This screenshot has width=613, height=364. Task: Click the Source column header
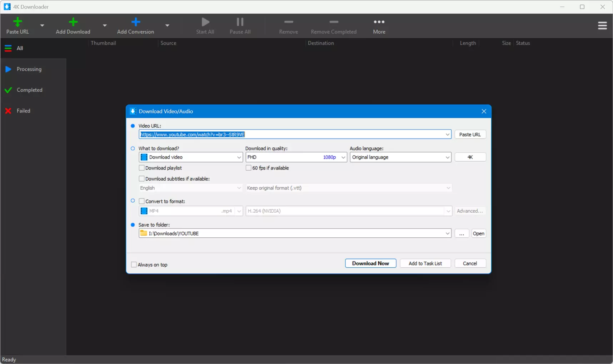[168, 43]
